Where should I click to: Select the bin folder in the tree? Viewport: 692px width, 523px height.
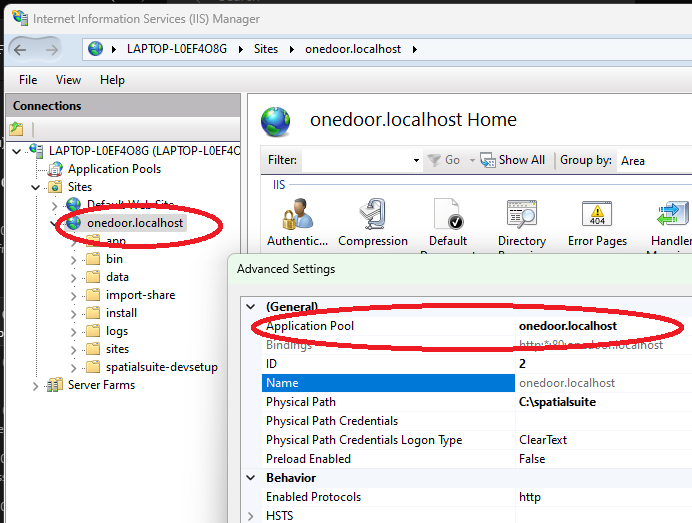[114, 259]
